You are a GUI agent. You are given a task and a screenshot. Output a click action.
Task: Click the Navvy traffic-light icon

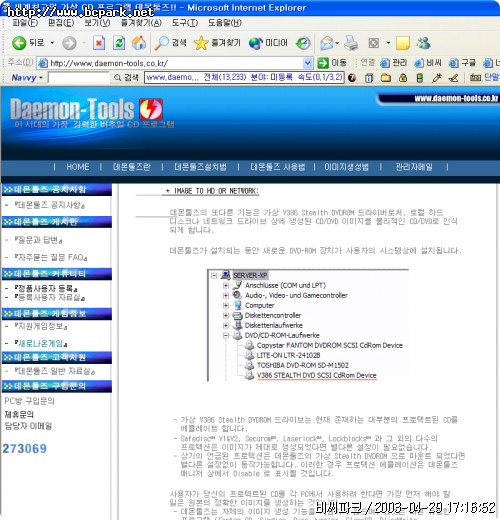point(420,78)
